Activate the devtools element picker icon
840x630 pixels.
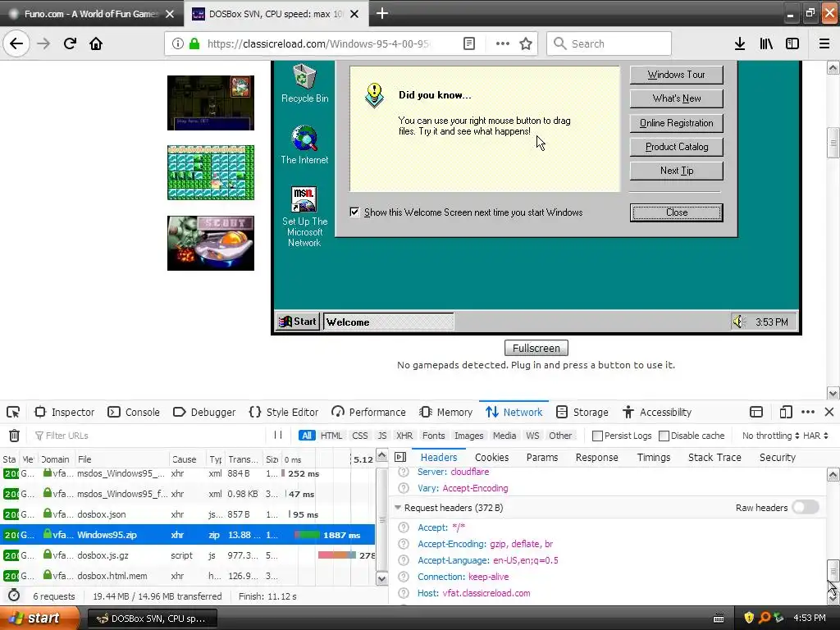click(13, 412)
